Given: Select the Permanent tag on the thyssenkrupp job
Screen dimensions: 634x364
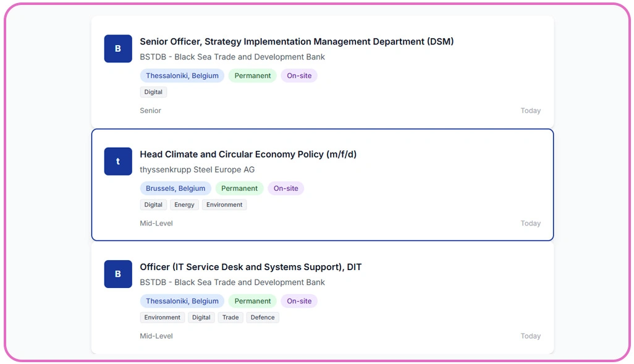Looking at the screenshot, I should [x=240, y=188].
